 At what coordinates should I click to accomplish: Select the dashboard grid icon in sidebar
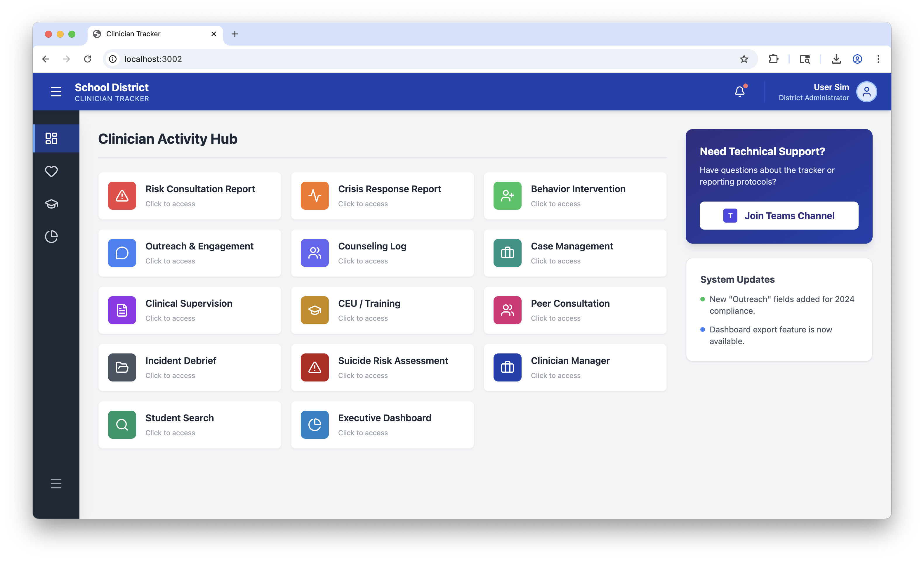tap(51, 138)
